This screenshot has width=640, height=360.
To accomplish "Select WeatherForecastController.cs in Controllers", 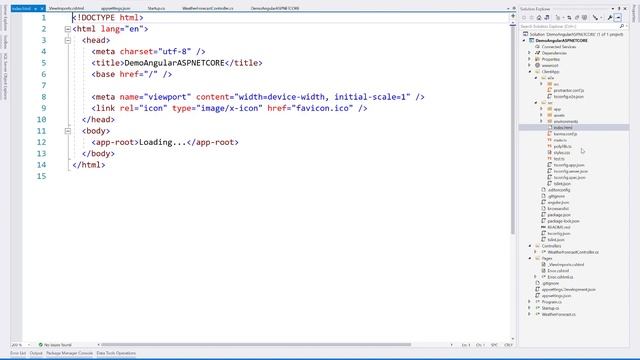I will coord(573,252).
